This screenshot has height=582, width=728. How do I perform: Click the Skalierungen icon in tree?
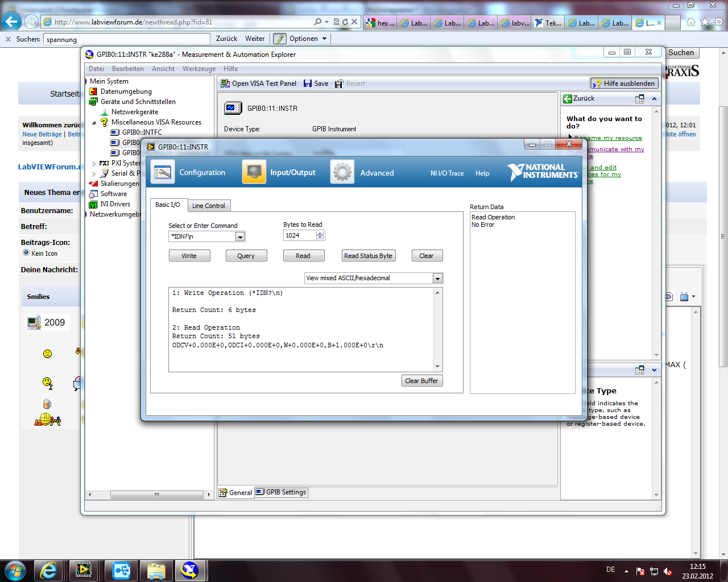94,184
